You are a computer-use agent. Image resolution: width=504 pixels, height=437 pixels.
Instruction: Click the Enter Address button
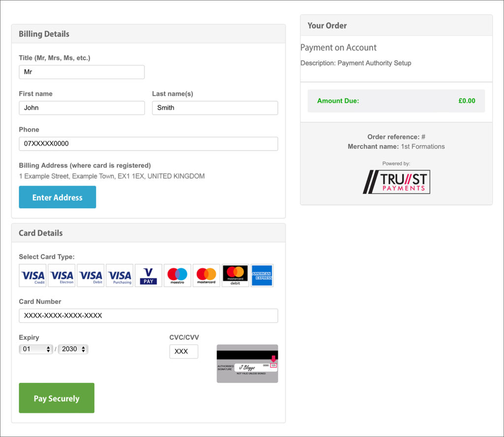[57, 197]
